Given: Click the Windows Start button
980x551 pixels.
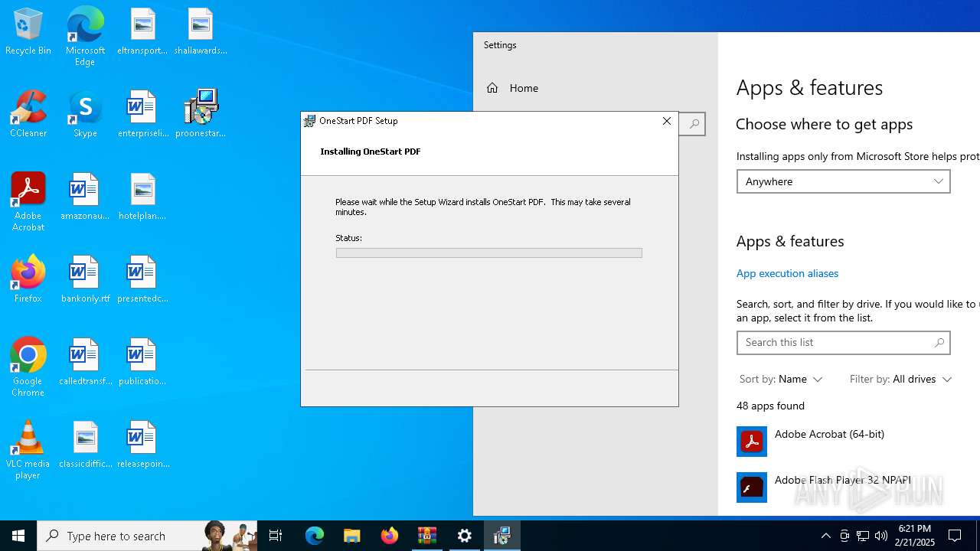Looking at the screenshot, I should coord(18,536).
